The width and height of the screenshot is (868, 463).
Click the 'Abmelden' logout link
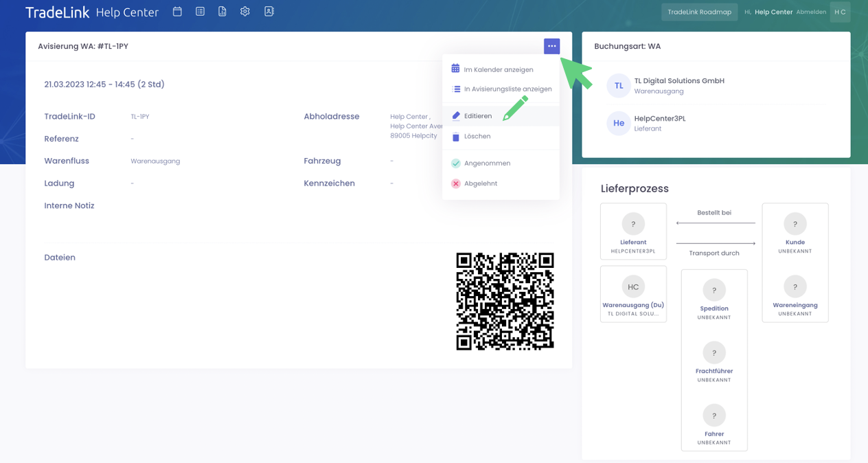tap(810, 12)
